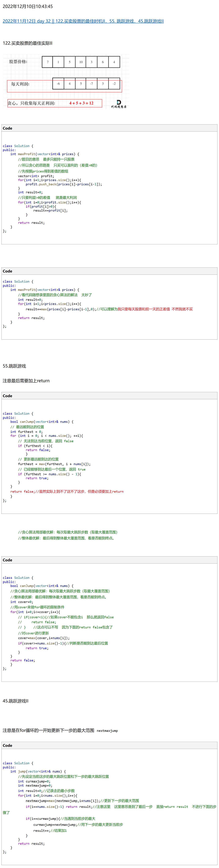The height and width of the screenshot is (868, 219).
Task: Click the comment 看代码随想录里面的贪心算法的解法 太妙了
Action: tap(55, 295)
